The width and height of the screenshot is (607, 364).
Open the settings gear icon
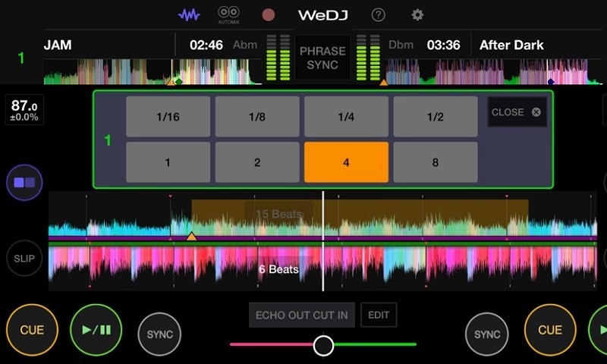(417, 14)
